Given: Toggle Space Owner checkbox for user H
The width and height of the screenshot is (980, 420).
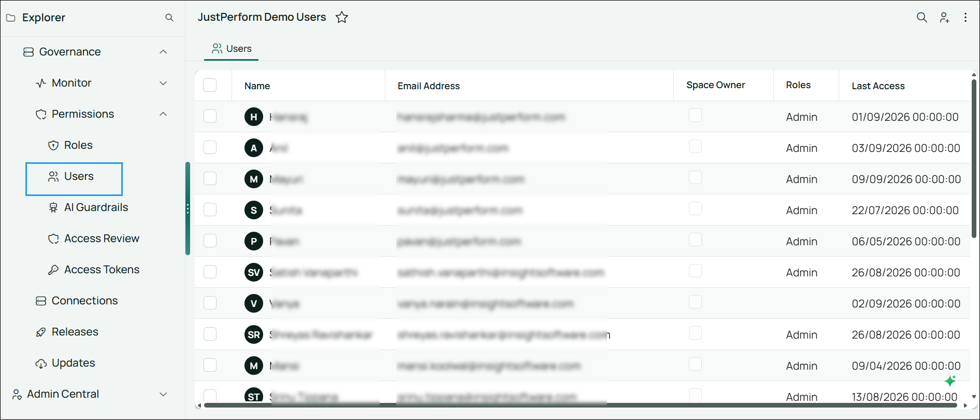Looking at the screenshot, I should point(695,115).
